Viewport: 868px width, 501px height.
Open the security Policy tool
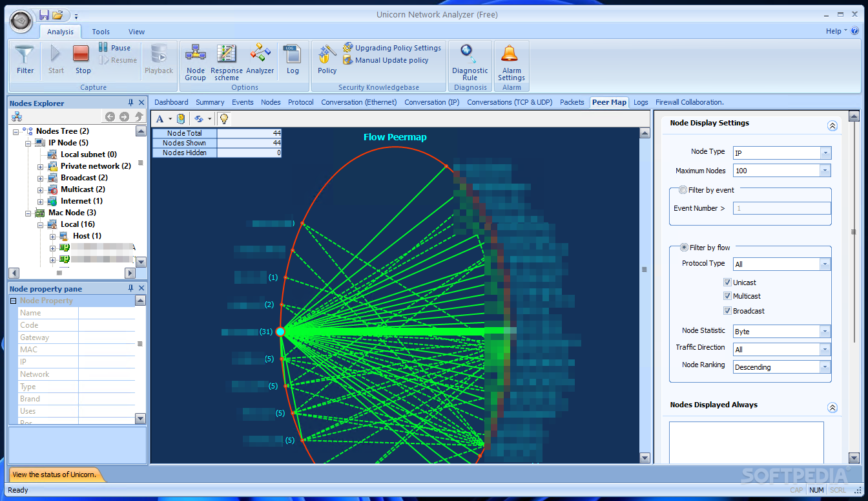click(x=327, y=59)
